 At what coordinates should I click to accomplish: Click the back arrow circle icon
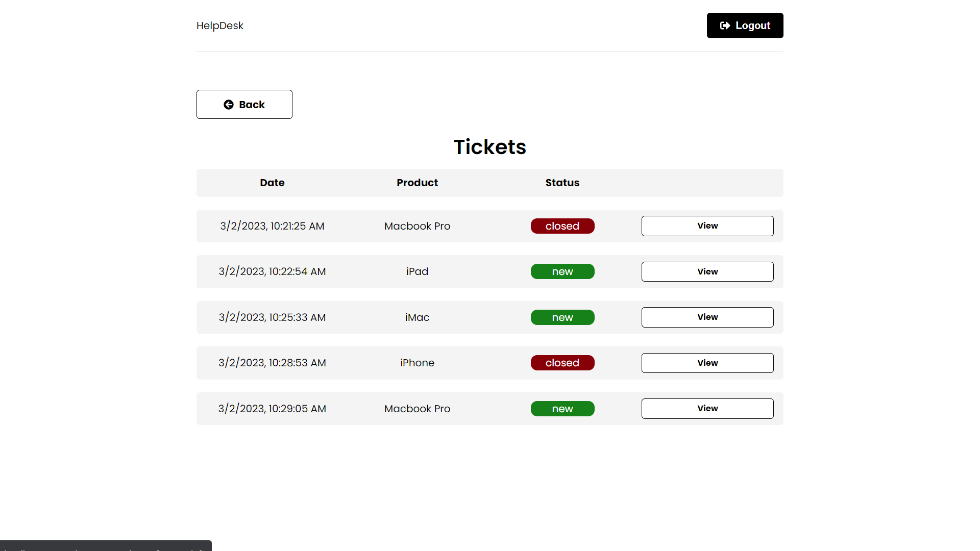pos(229,105)
